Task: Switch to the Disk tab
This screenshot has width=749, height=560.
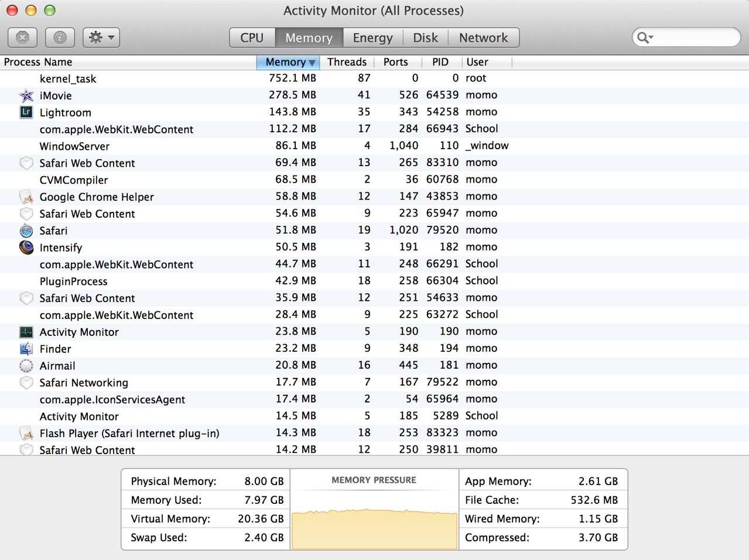Action: [425, 37]
